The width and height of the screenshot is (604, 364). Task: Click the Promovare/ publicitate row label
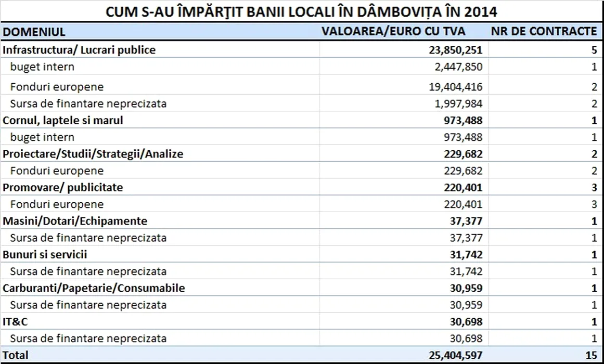(63, 187)
